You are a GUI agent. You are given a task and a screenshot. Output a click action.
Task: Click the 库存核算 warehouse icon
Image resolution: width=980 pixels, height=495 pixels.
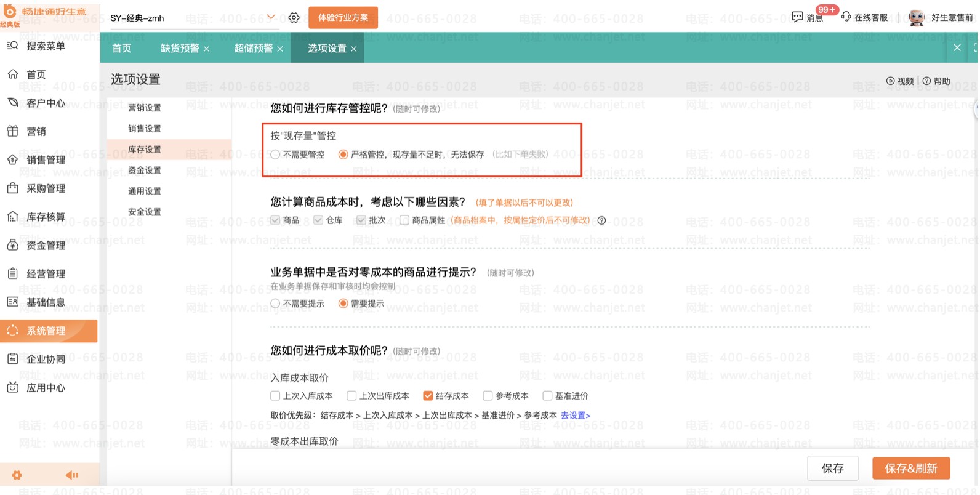[x=12, y=217]
